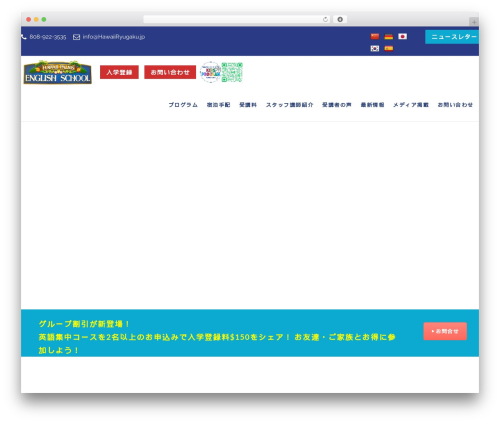Open the メディア掲載 menu item
This screenshot has height=423, width=500.
pos(411,105)
